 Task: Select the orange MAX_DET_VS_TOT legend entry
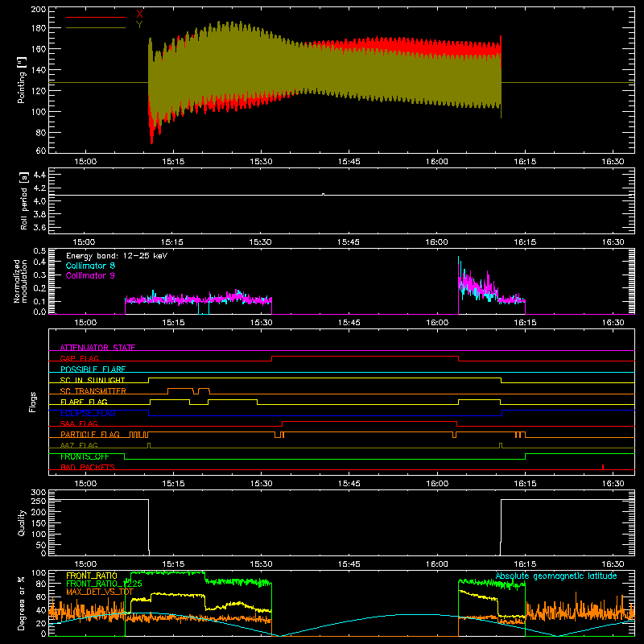(100, 592)
